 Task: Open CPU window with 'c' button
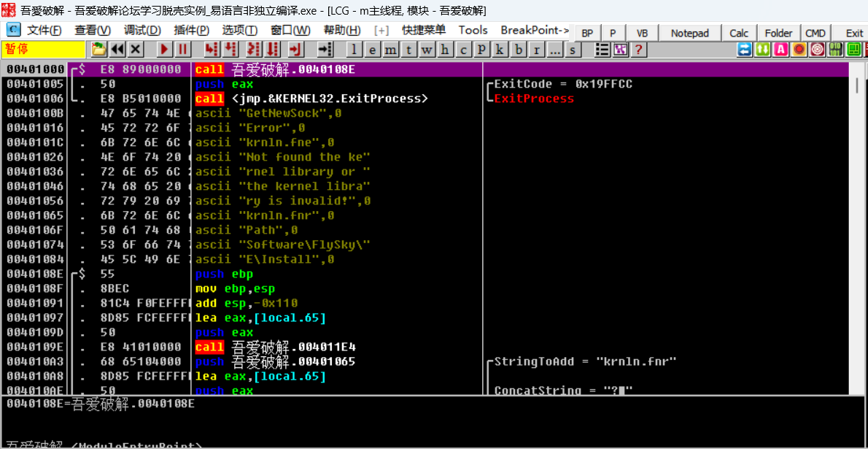462,50
